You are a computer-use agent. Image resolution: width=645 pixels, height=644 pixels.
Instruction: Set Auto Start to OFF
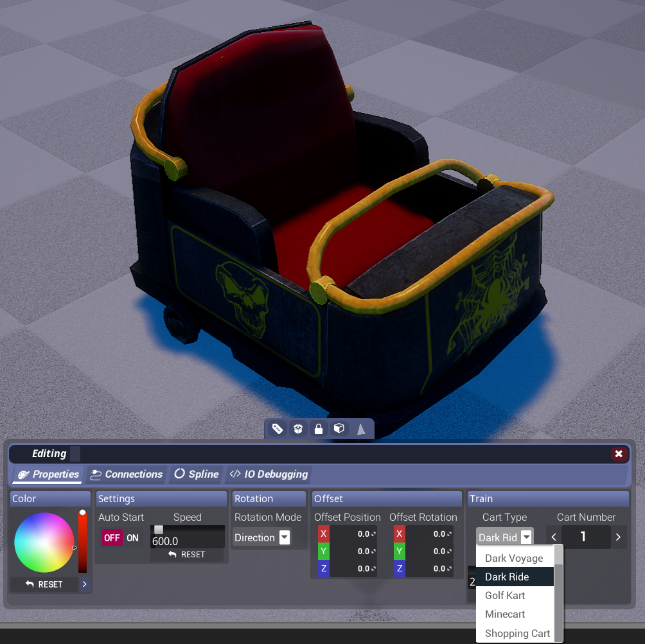(x=112, y=538)
